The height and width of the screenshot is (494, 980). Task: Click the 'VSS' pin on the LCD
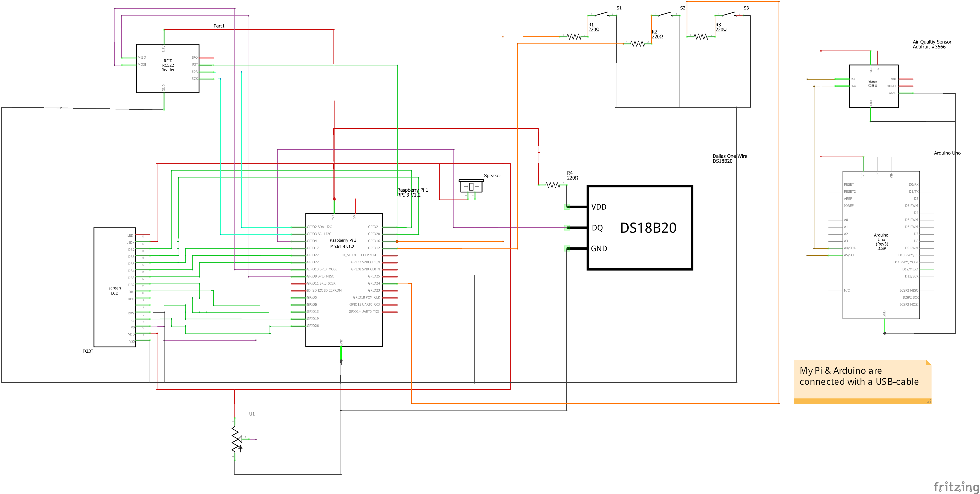tap(132, 341)
